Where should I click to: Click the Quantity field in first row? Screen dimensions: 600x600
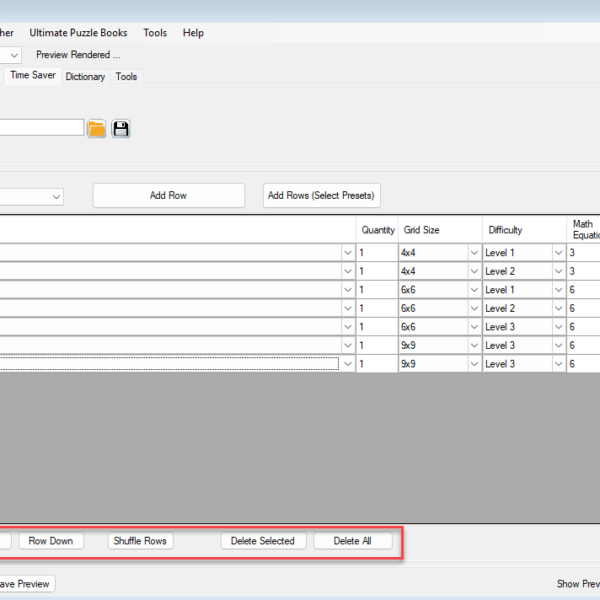coord(376,253)
